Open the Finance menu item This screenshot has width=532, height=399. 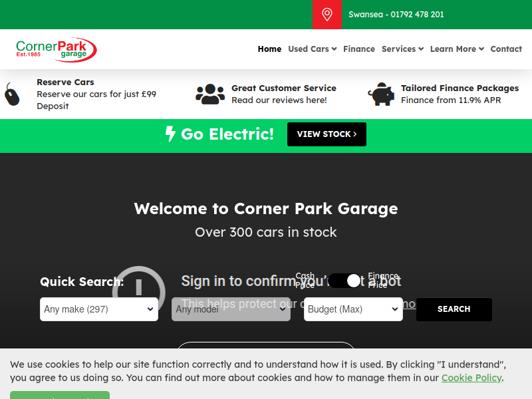pyautogui.click(x=359, y=49)
